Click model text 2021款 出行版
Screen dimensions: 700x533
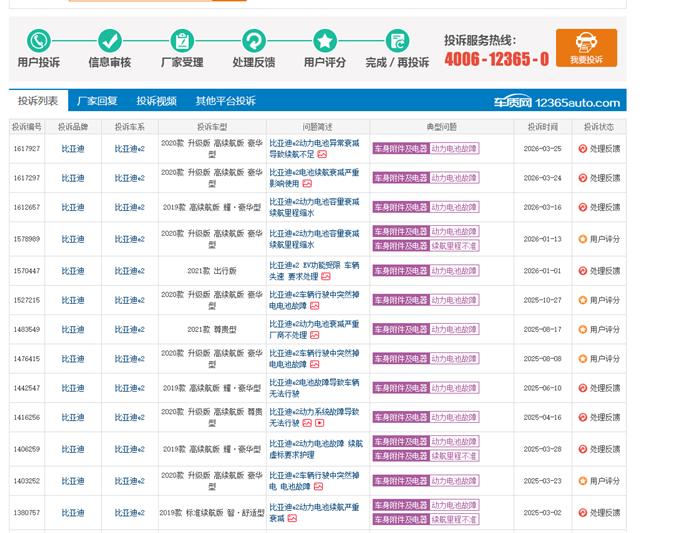(212, 271)
